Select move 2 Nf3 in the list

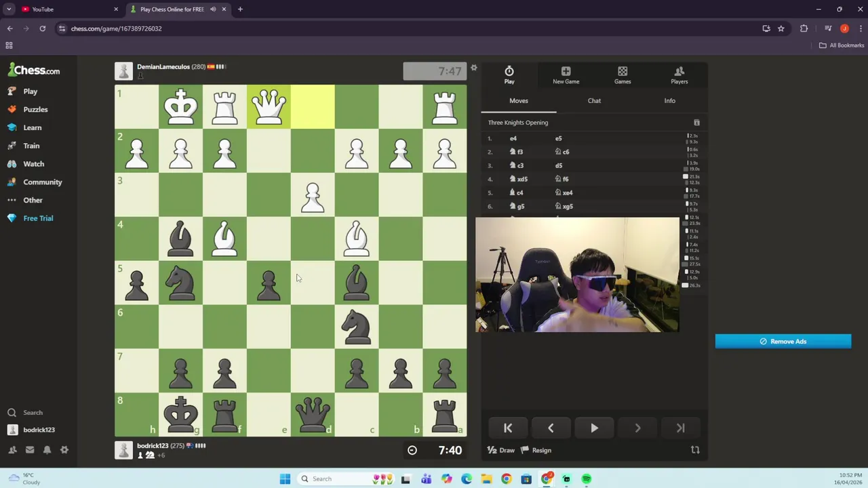(x=517, y=152)
